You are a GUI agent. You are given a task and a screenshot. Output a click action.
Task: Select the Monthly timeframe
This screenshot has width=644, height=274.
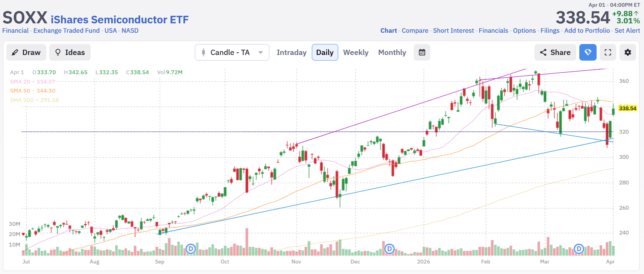392,52
